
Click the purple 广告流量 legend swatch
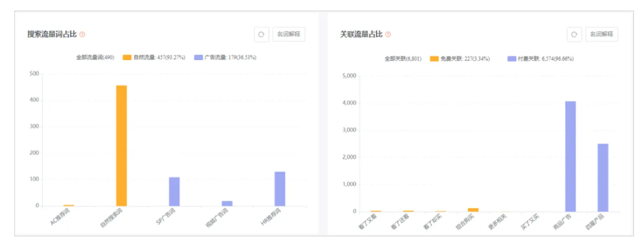(x=198, y=58)
